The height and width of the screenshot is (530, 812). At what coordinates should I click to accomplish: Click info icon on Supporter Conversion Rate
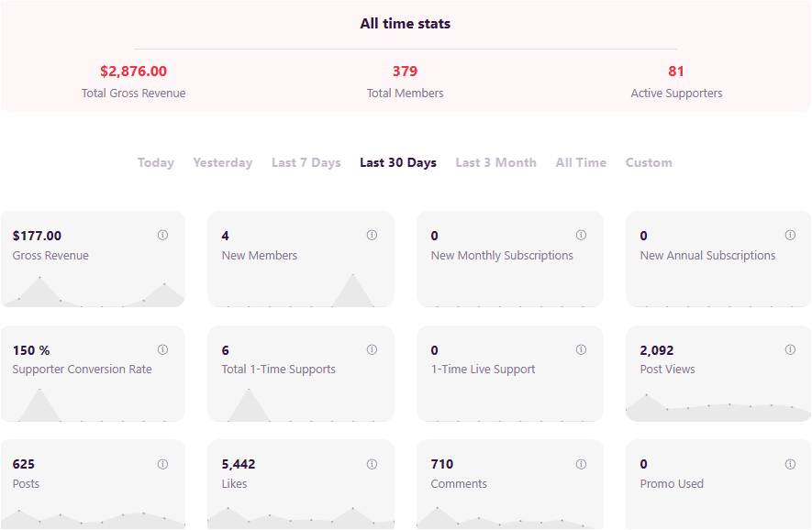pyautogui.click(x=162, y=349)
